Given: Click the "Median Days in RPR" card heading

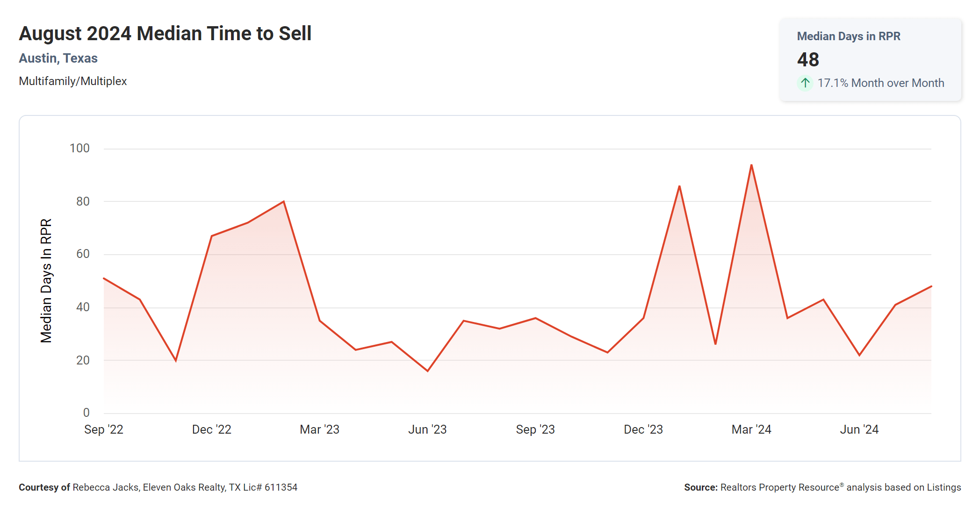Looking at the screenshot, I should point(848,36).
